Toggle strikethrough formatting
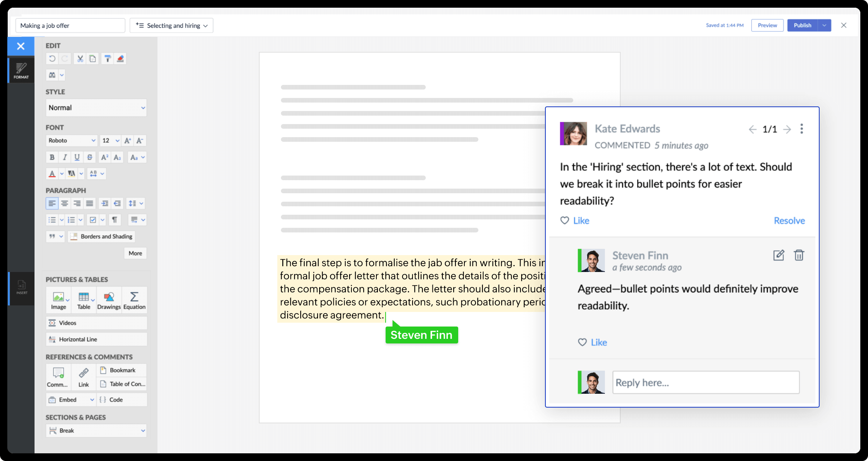Viewport: 868px width, 461px height. 89,157
